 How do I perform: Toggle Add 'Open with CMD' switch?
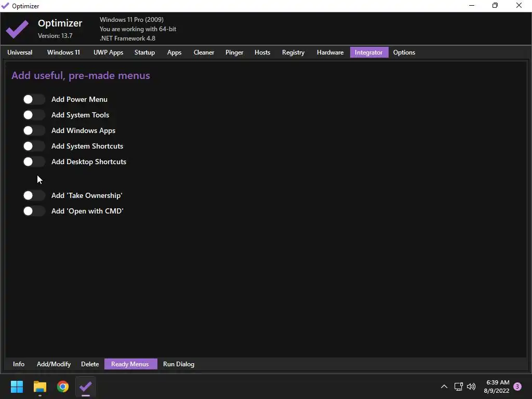pos(34,211)
